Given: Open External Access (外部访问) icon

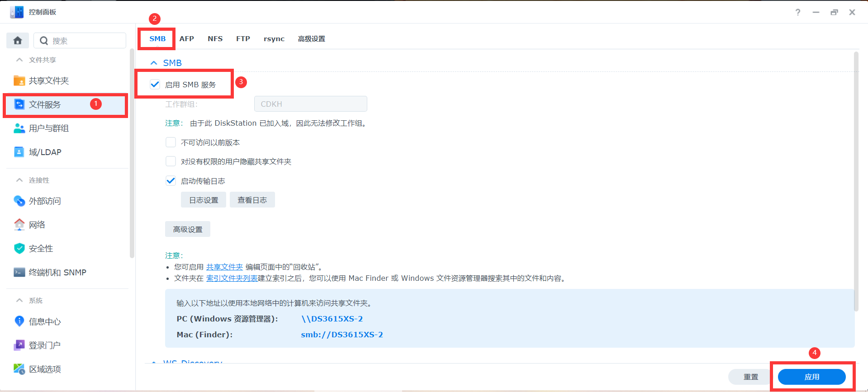Looking at the screenshot, I should (19, 201).
